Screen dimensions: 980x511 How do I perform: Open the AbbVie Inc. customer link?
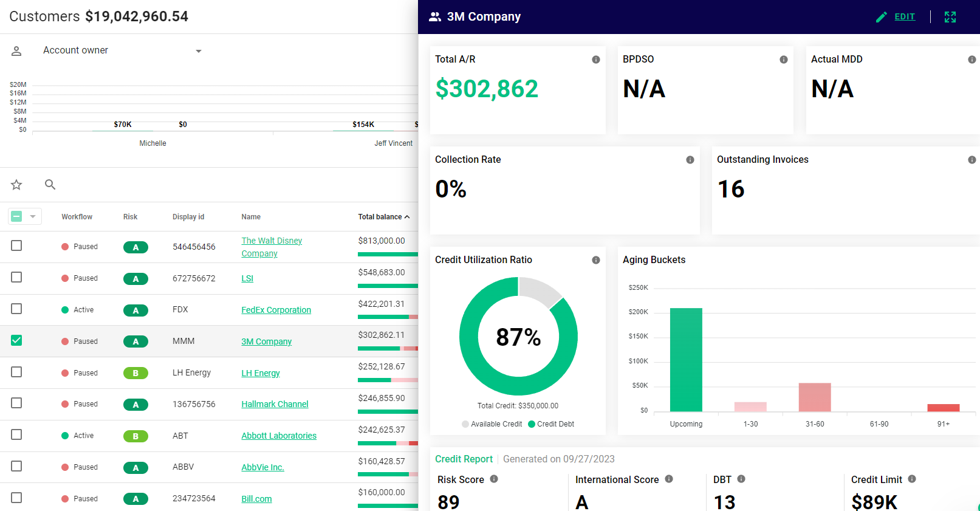point(262,467)
